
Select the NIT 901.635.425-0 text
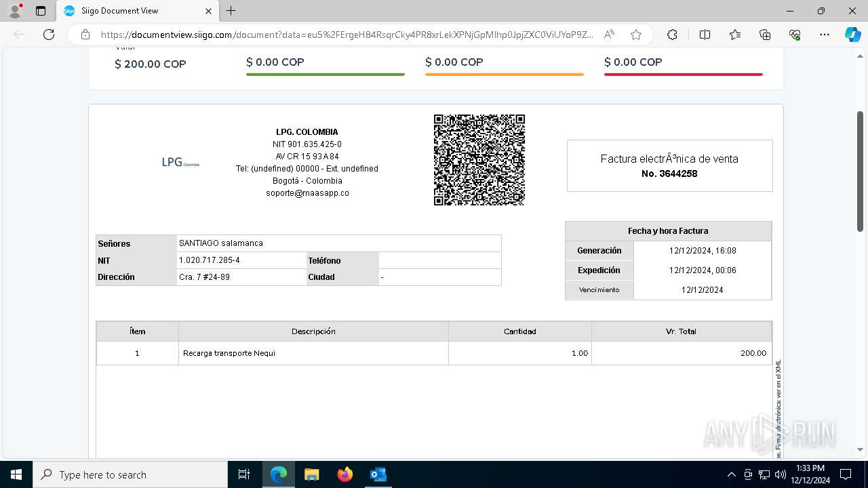click(x=307, y=144)
